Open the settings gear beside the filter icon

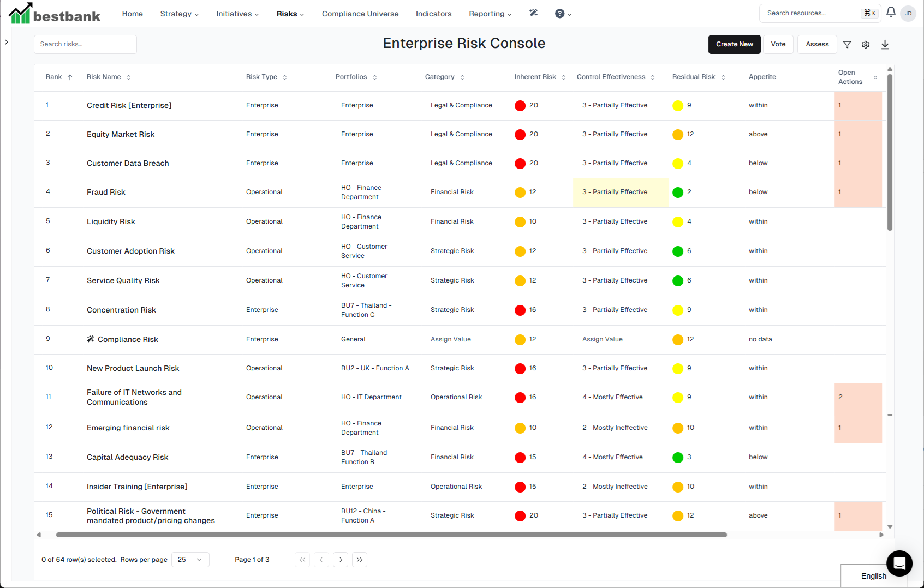866,44
